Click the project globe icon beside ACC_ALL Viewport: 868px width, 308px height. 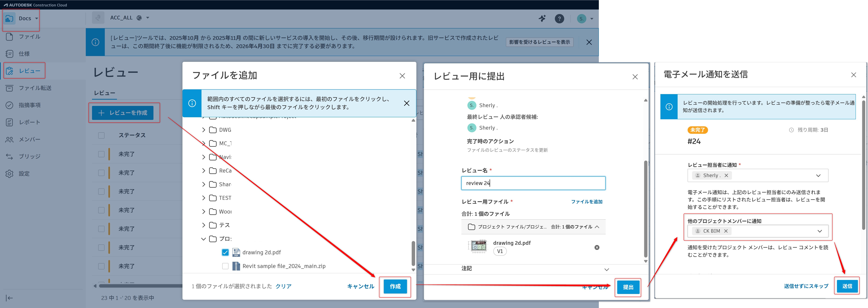pyautogui.click(x=139, y=18)
